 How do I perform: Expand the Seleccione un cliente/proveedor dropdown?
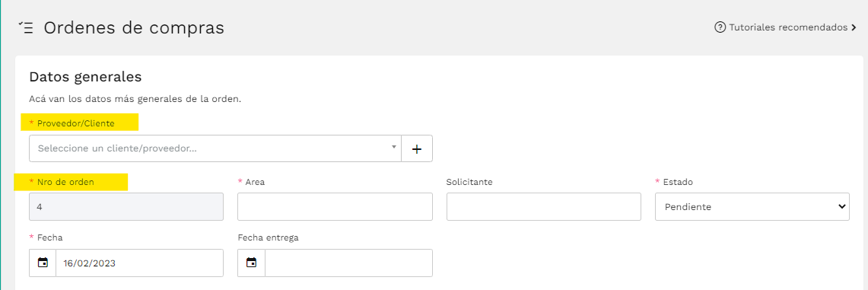pos(215,149)
